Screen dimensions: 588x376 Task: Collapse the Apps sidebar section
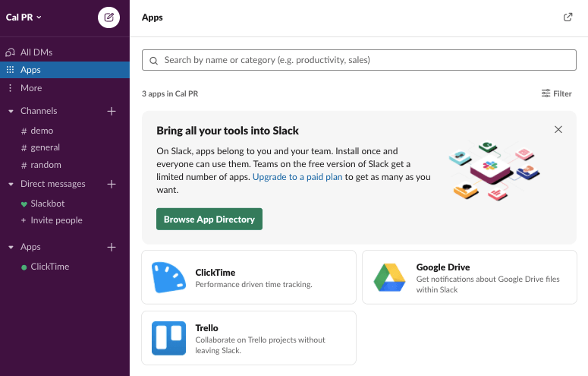pos(11,247)
